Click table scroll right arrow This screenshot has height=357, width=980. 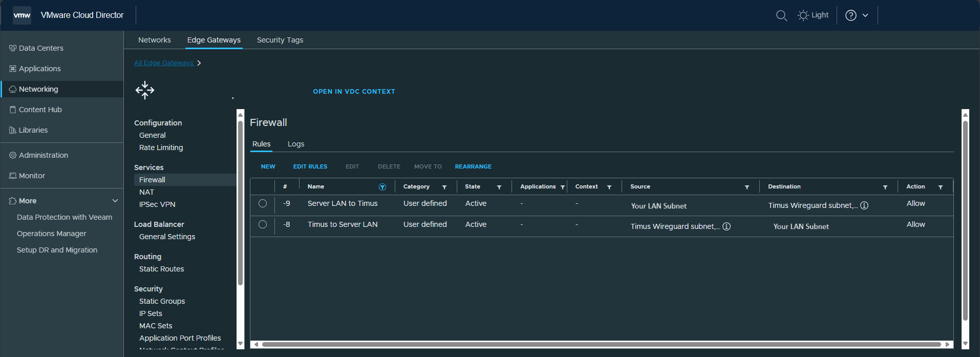[x=948, y=344]
